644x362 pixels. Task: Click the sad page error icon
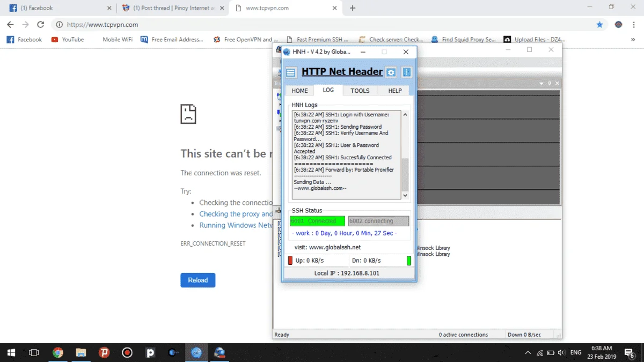pyautogui.click(x=188, y=114)
